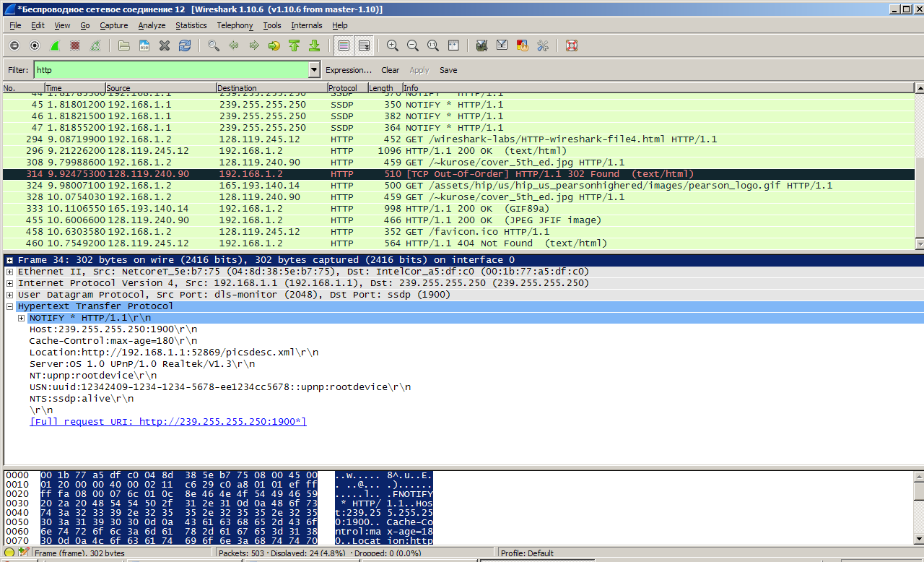Expand the Ethernet II tree row
This screenshot has width=924, height=562.
click(9, 272)
